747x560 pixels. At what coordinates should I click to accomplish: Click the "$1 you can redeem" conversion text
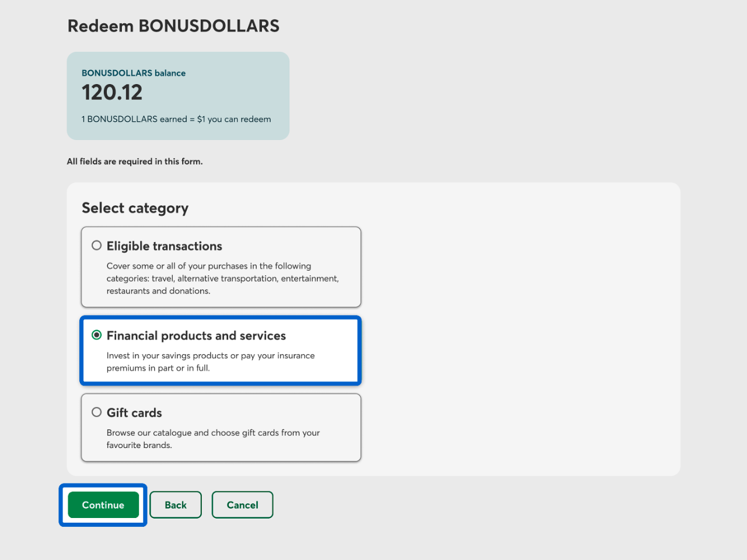(234, 119)
